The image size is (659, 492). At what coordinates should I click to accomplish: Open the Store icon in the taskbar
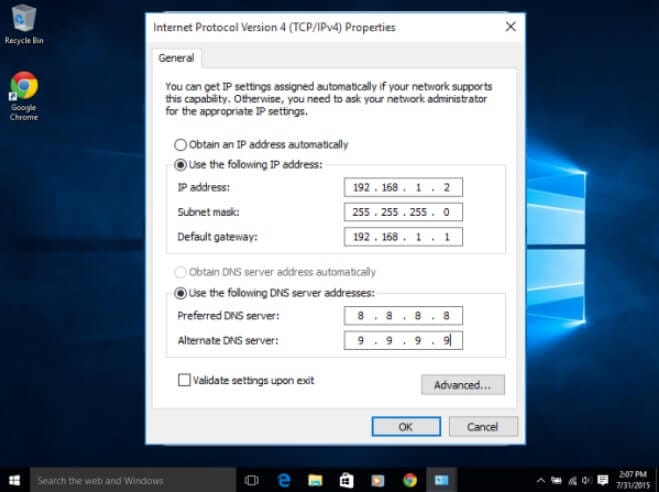pos(346,480)
